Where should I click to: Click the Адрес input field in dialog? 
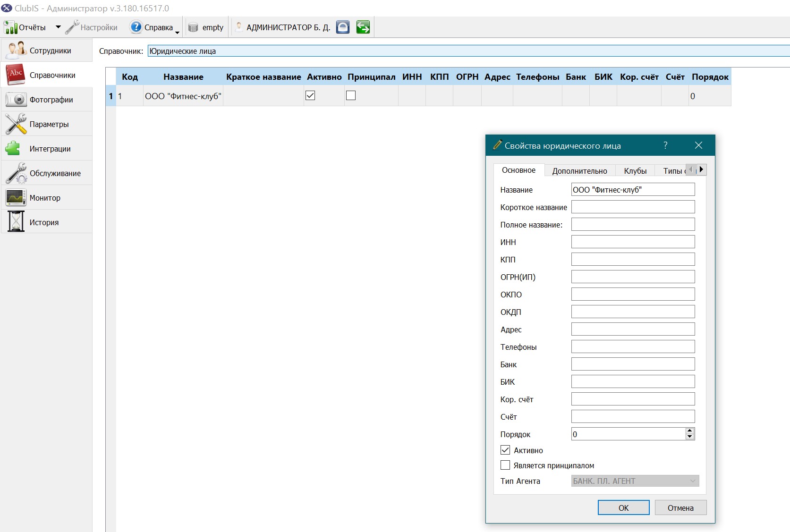(x=633, y=329)
